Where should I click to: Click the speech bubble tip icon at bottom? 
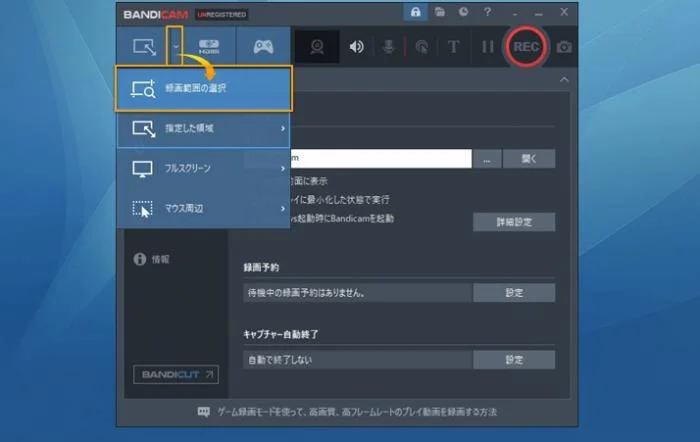203,412
